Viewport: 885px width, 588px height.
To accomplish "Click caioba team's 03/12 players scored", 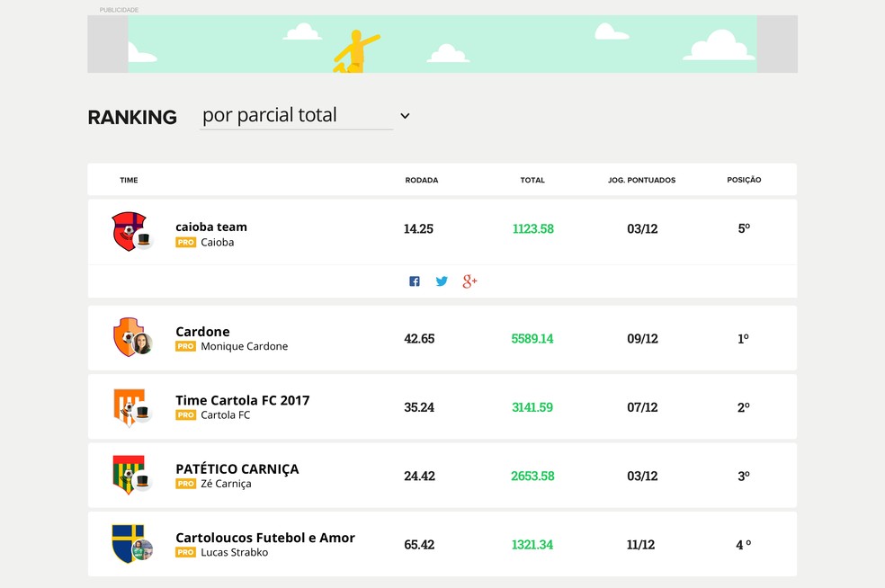I will click(642, 229).
